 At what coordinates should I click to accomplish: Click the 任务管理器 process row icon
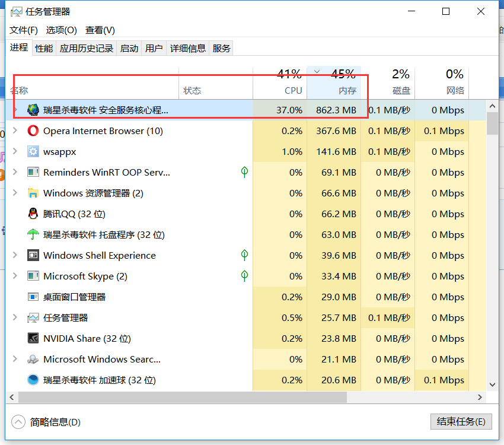(x=33, y=317)
